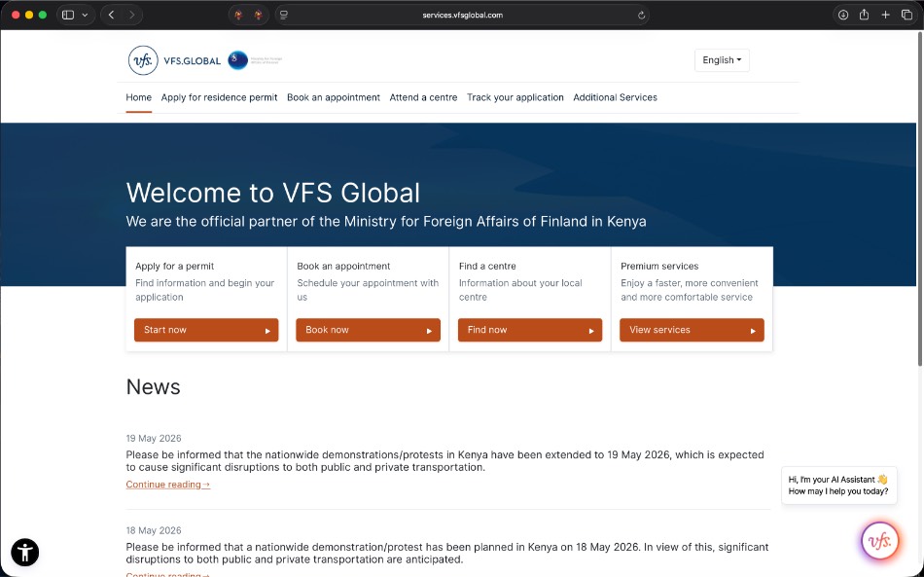The width and height of the screenshot is (924, 577).
Task: Click the Safari sidebar toggle icon
Action: 68,16
